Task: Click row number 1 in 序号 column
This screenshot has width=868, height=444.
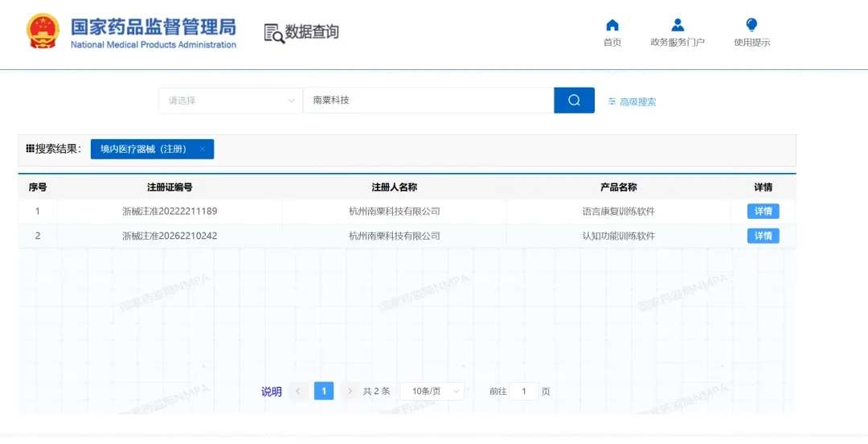Action: (38, 212)
